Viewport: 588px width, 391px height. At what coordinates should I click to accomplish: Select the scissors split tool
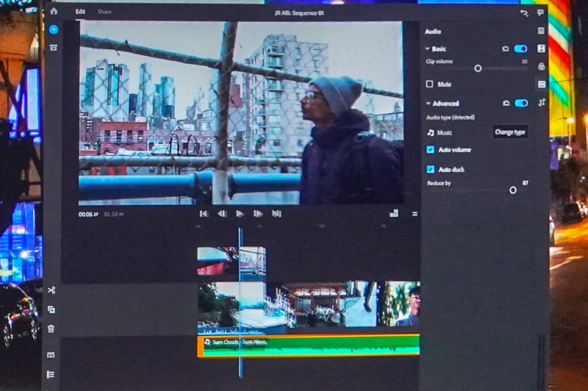coord(51,290)
